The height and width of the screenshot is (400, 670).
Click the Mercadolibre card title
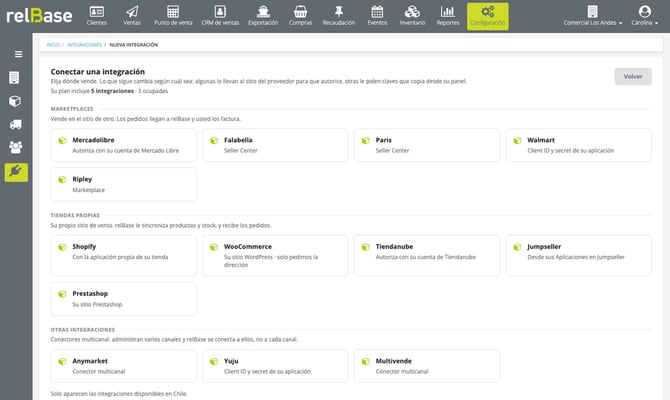click(x=93, y=140)
